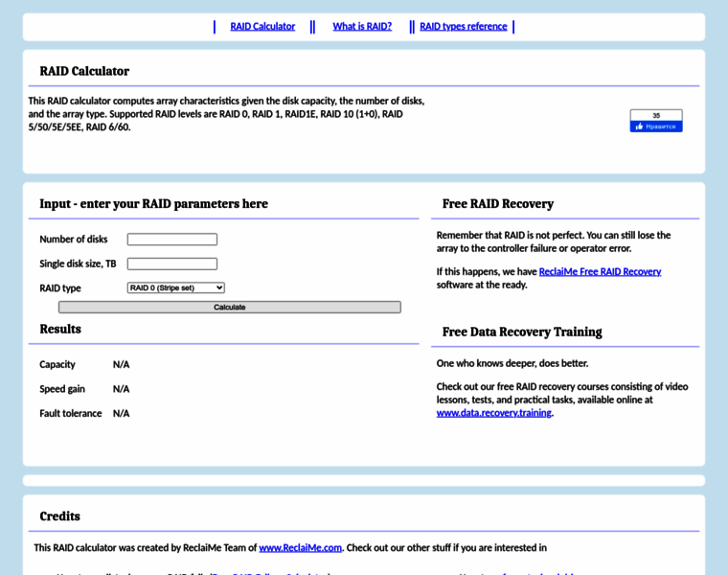728x575 pixels.
Task: Click the RAID type label
Action: tap(60, 288)
